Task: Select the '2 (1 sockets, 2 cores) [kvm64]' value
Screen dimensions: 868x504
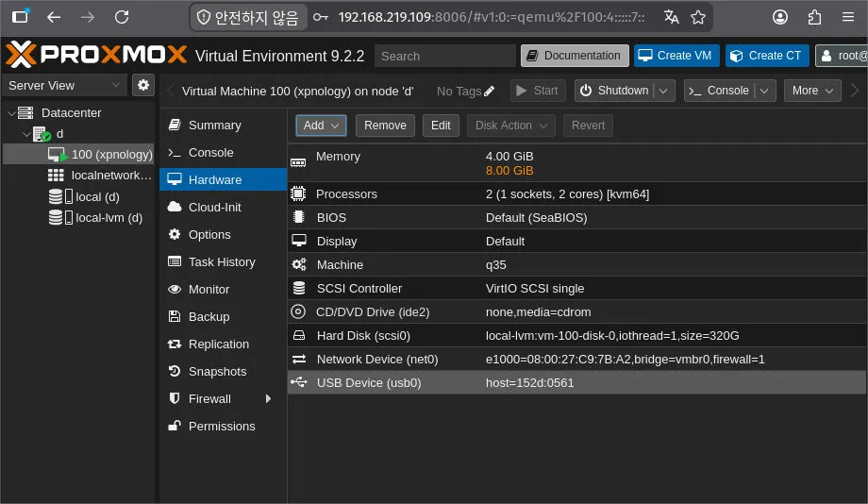Action: [567, 194]
